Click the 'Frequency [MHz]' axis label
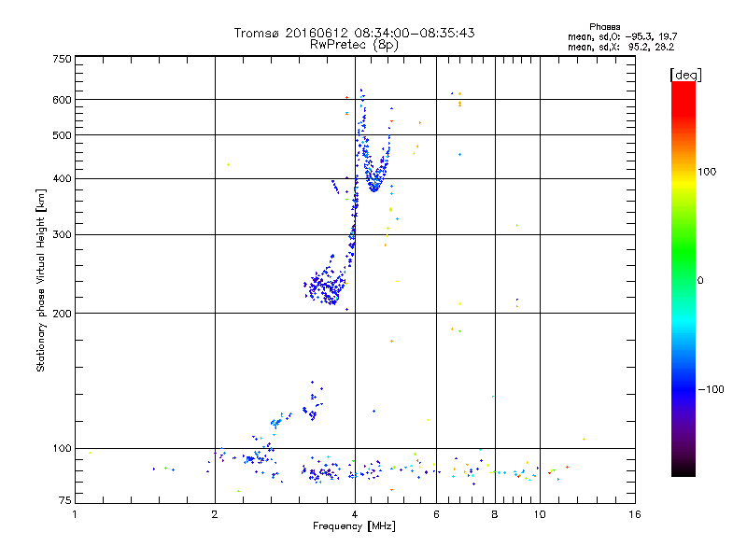The width and height of the screenshot is (747, 560). [354, 526]
